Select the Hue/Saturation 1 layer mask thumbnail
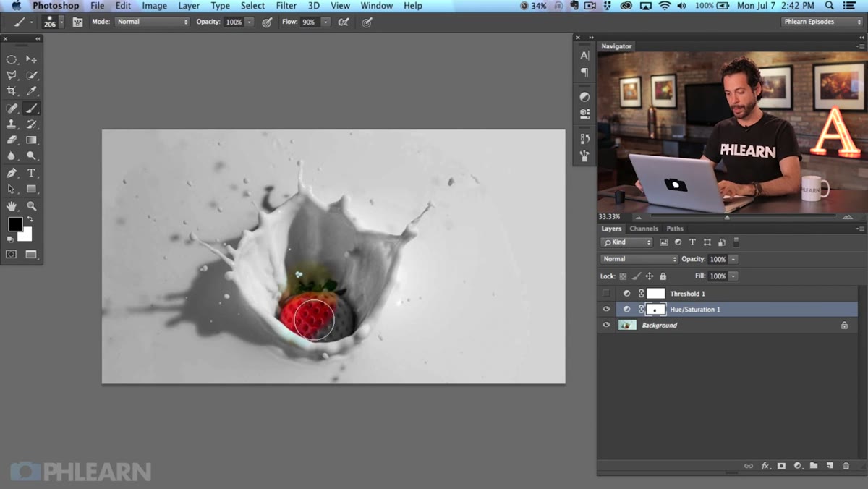The image size is (868, 489). coord(656,310)
